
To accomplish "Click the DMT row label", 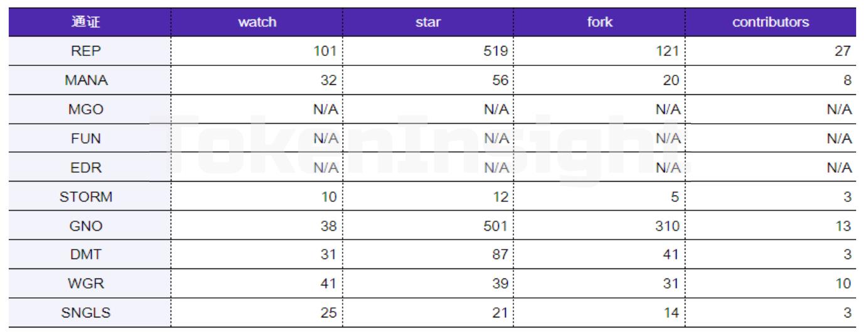I will [86, 255].
